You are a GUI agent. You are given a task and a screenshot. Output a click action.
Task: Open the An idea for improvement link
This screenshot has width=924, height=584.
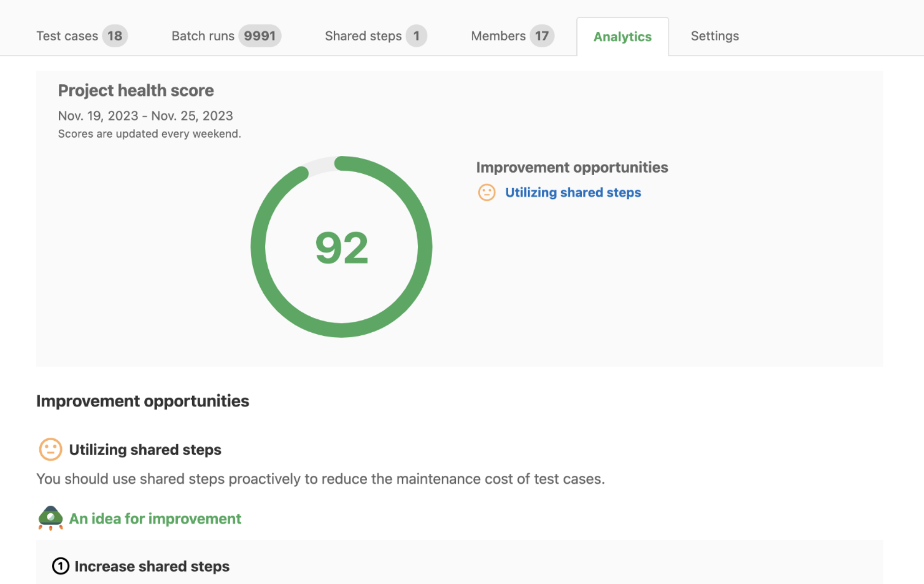pos(155,518)
